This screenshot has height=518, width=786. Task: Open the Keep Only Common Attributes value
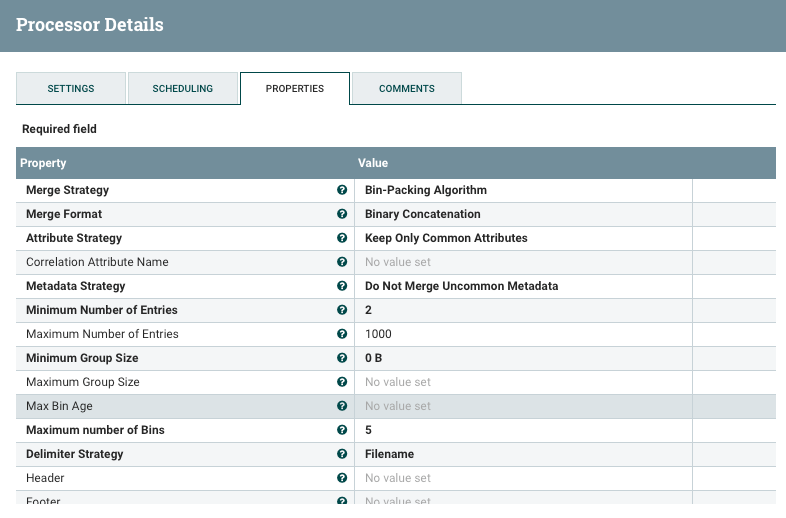pos(446,238)
